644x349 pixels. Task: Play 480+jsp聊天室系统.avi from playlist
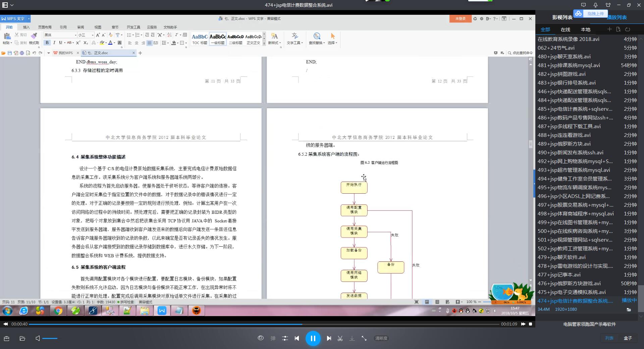(x=587, y=56)
